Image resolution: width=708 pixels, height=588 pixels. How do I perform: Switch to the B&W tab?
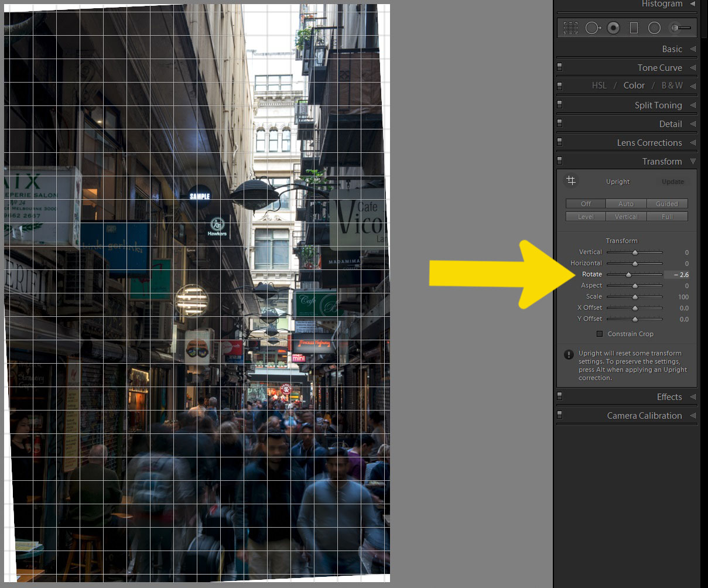point(672,86)
